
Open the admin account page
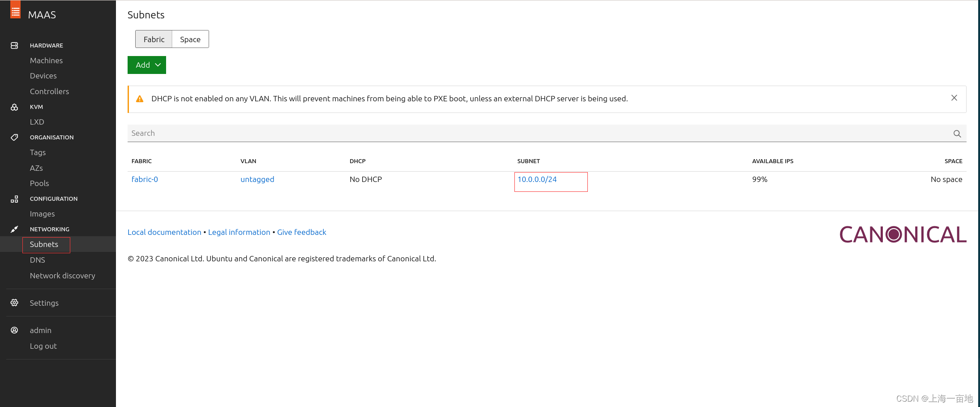[x=40, y=330]
